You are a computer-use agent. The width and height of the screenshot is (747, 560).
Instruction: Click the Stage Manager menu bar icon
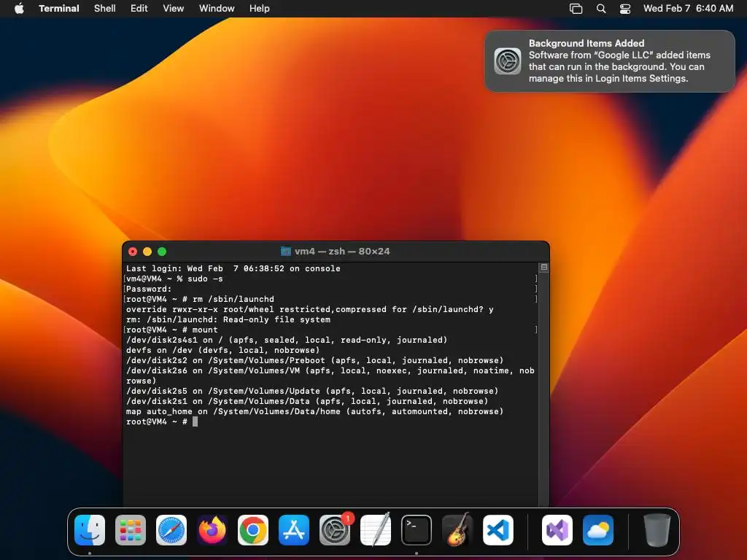click(x=576, y=9)
